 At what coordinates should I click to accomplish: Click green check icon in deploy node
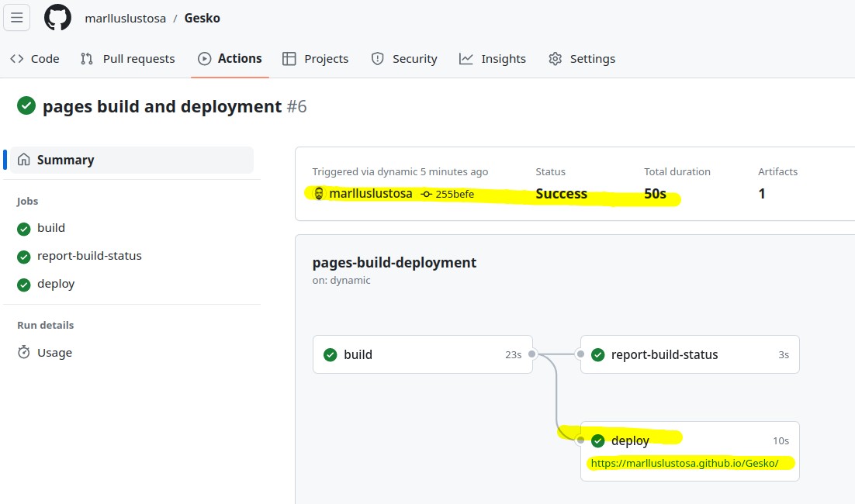[x=597, y=441]
